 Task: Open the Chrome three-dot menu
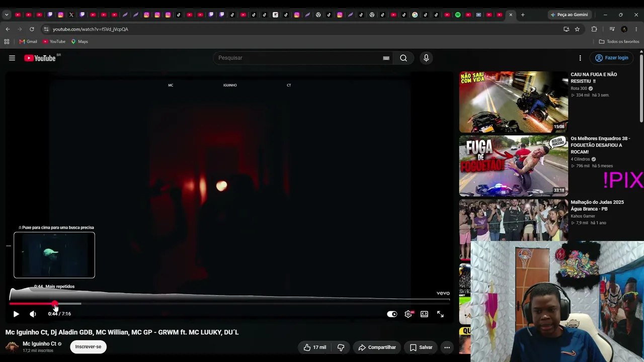point(636,29)
